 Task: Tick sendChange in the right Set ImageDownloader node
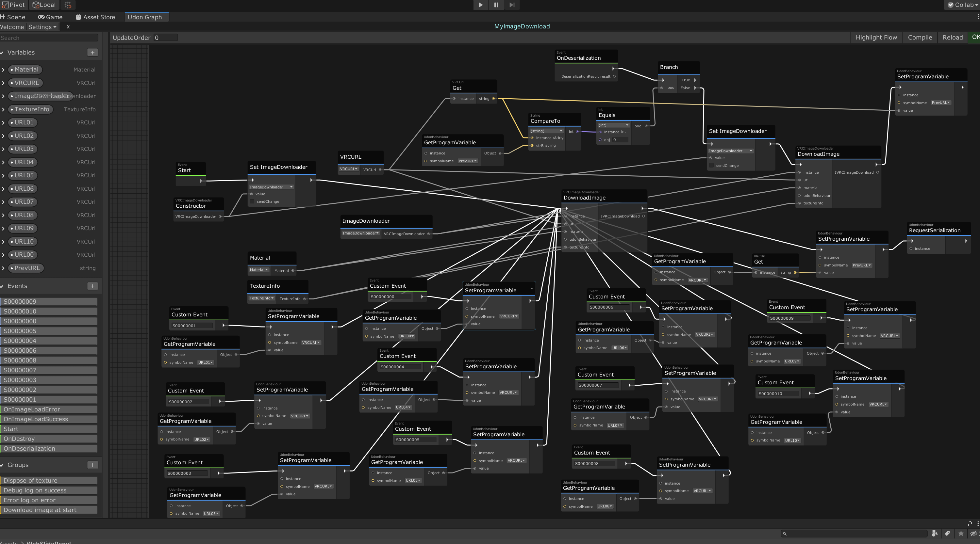(711, 165)
